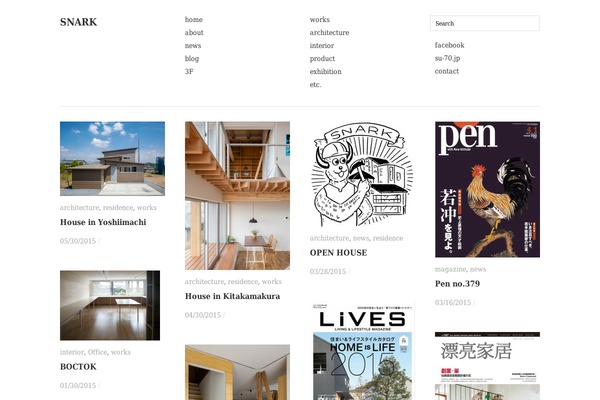The image size is (600, 400).
Task: Open the about menu item
Action: click(194, 33)
